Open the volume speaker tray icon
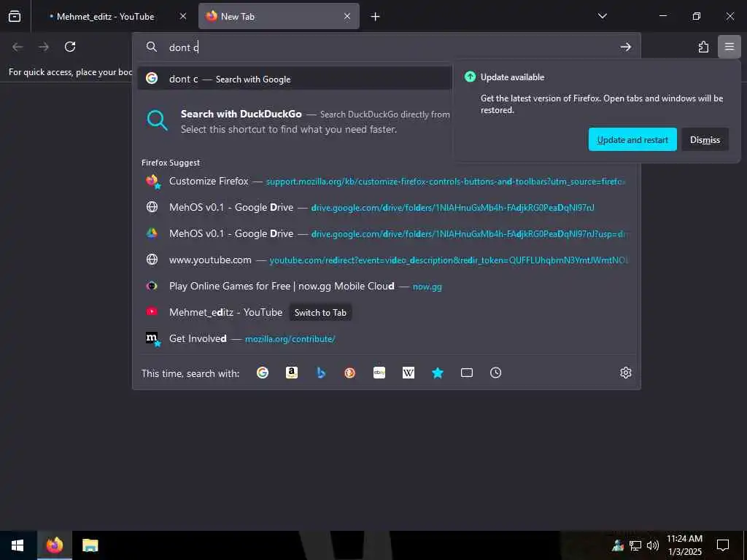 (x=652, y=545)
